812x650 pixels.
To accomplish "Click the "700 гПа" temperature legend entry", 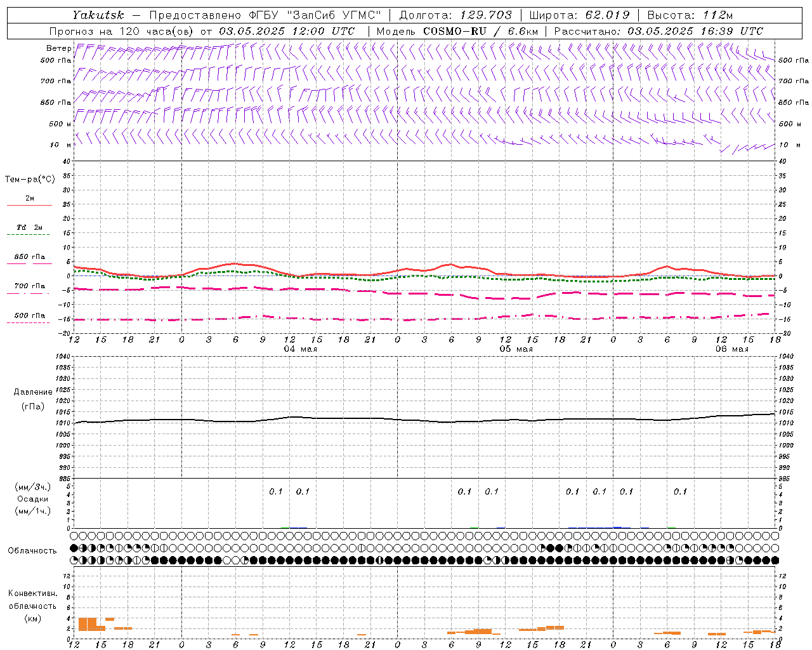I will 29,286.
